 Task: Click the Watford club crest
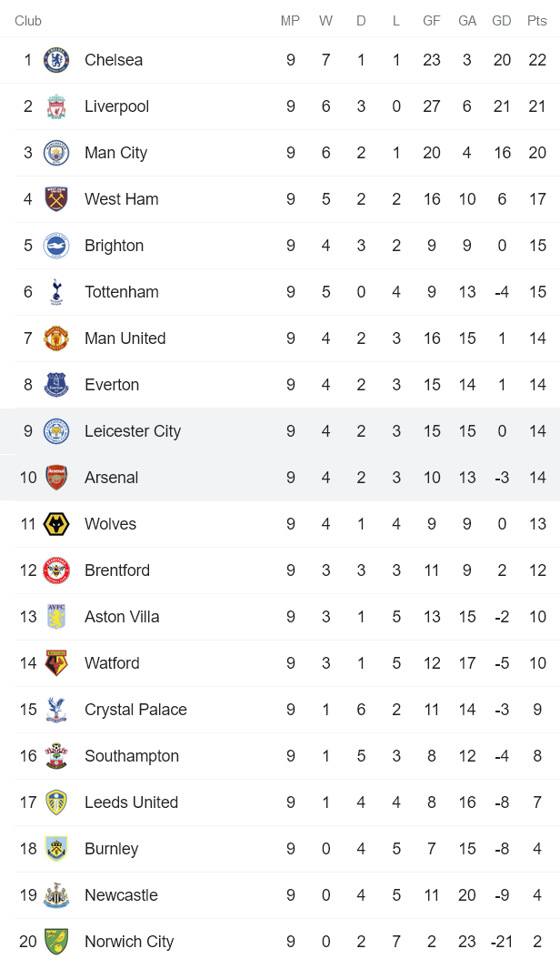[x=56, y=663]
